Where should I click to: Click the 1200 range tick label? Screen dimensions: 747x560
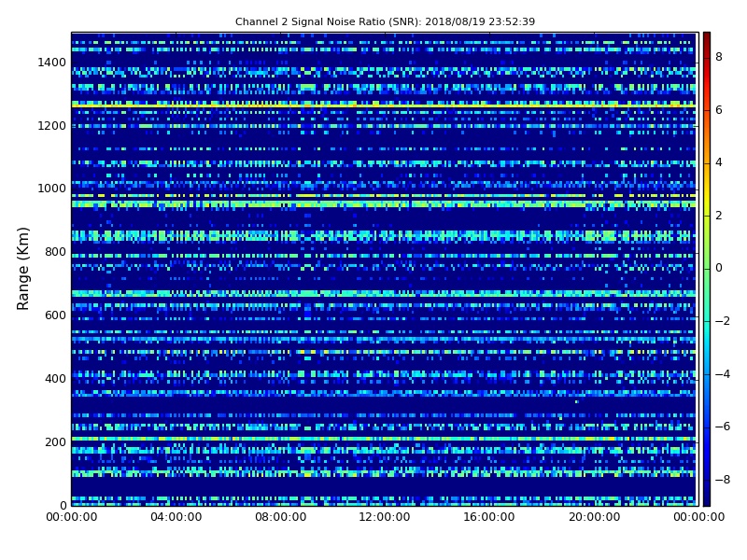pos(52,126)
